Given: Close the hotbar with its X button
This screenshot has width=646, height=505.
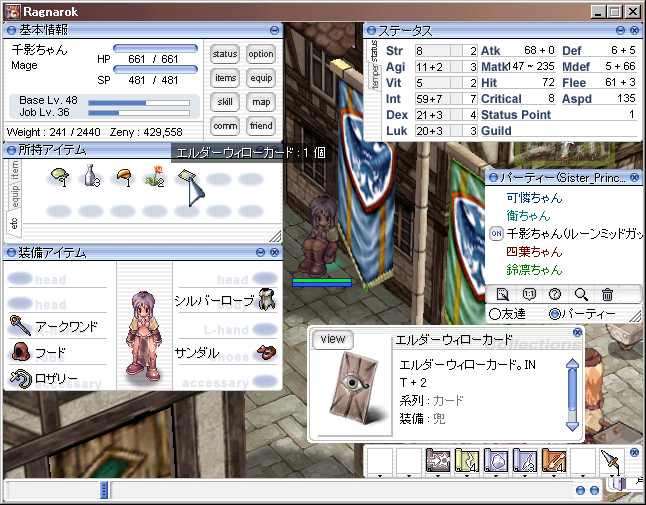Looking at the screenshot, I should (634, 452).
